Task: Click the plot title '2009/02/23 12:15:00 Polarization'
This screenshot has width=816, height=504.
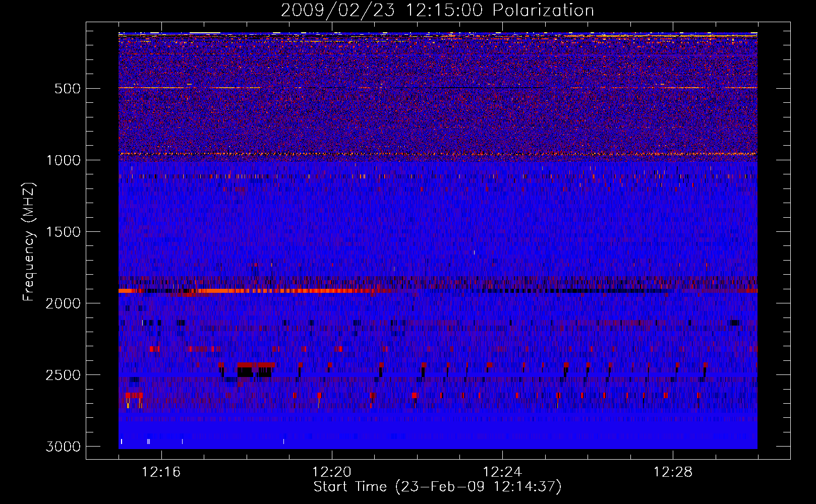Action: tap(437, 10)
